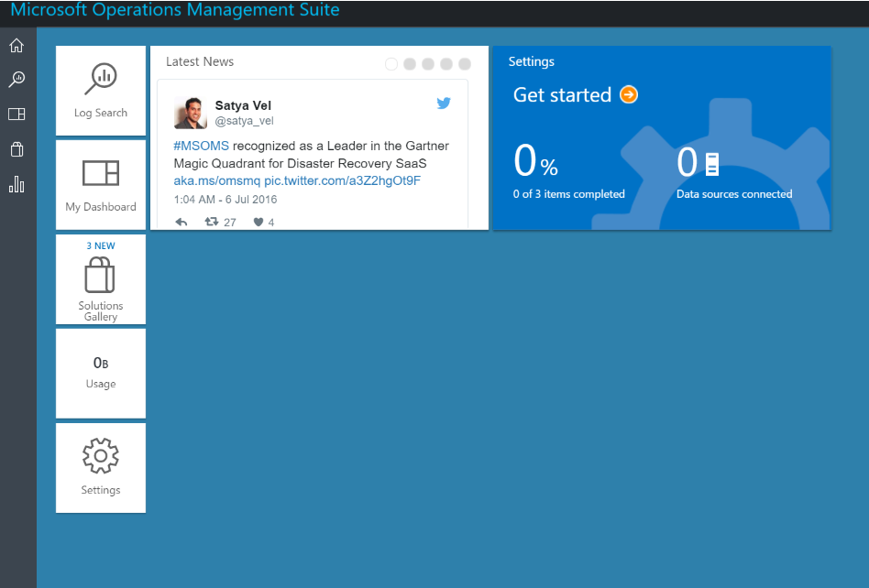
Task: Open the Settings gear tile
Action: pos(101,468)
